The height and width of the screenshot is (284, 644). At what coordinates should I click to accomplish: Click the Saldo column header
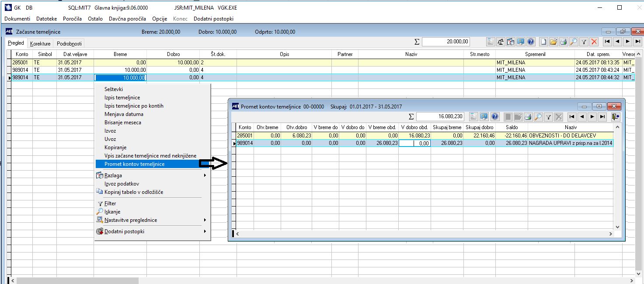[x=512, y=127]
